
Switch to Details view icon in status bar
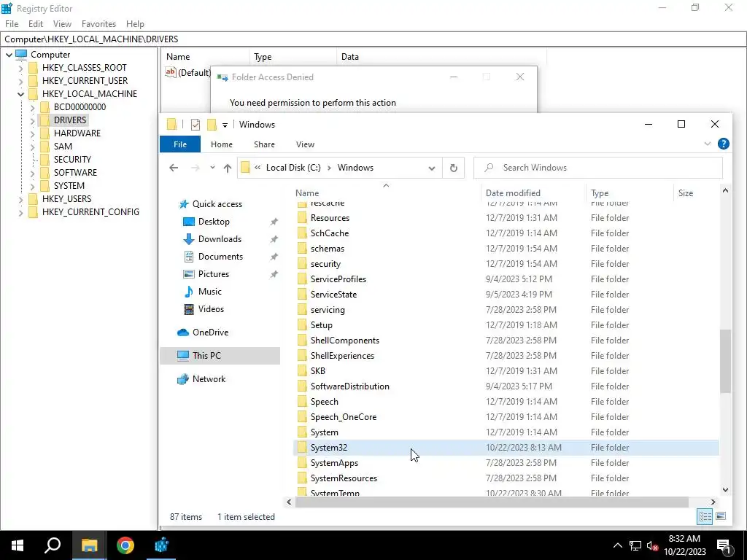point(705,516)
